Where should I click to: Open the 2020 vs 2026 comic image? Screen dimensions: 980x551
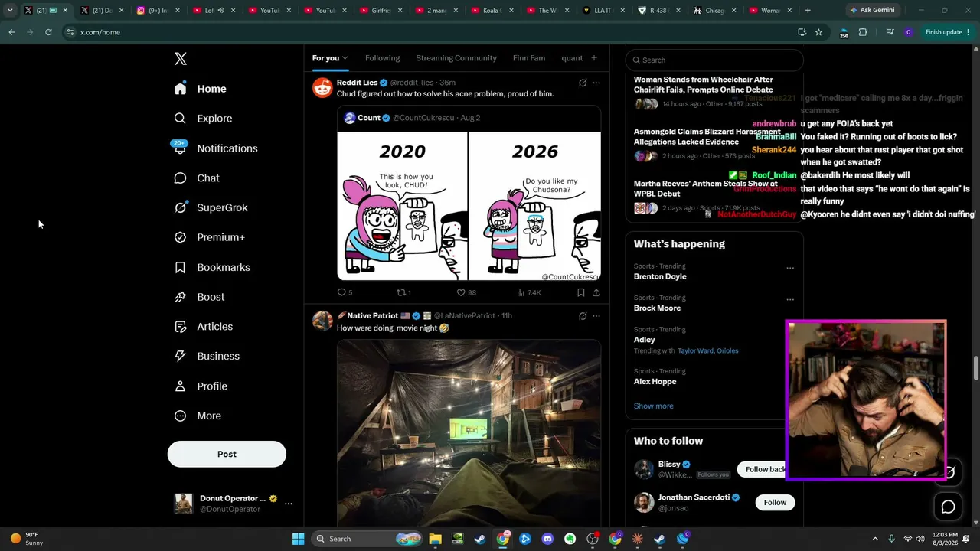pos(469,207)
